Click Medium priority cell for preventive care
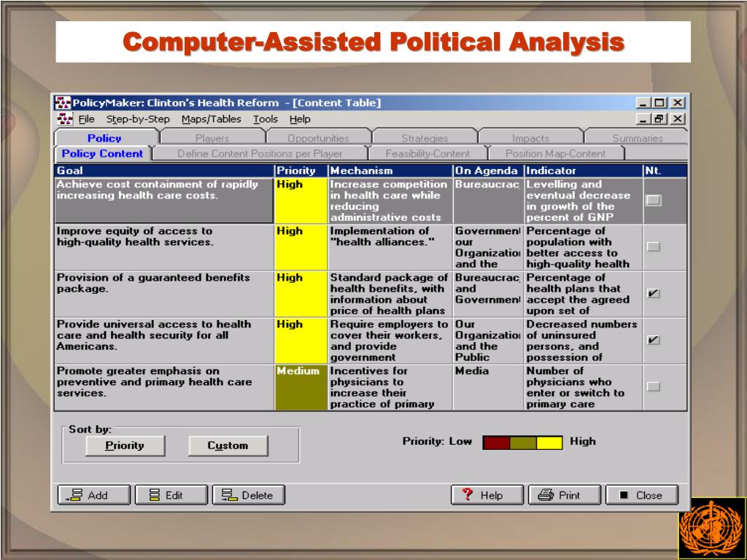Viewport: 747px width, 560px height. (x=301, y=387)
